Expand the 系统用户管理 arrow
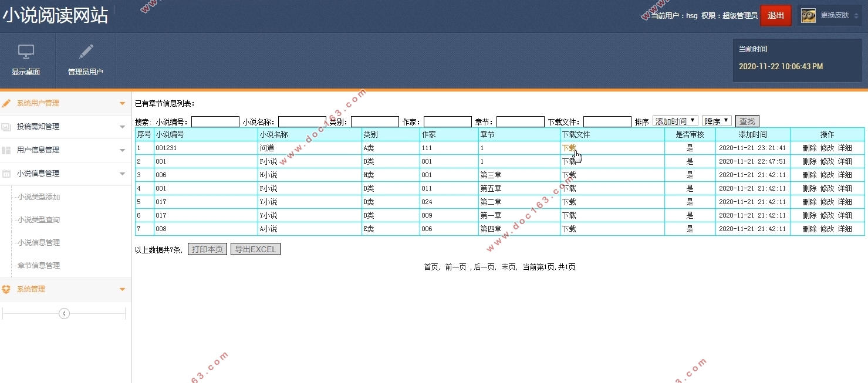The image size is (868, 383). coord(122,104)
